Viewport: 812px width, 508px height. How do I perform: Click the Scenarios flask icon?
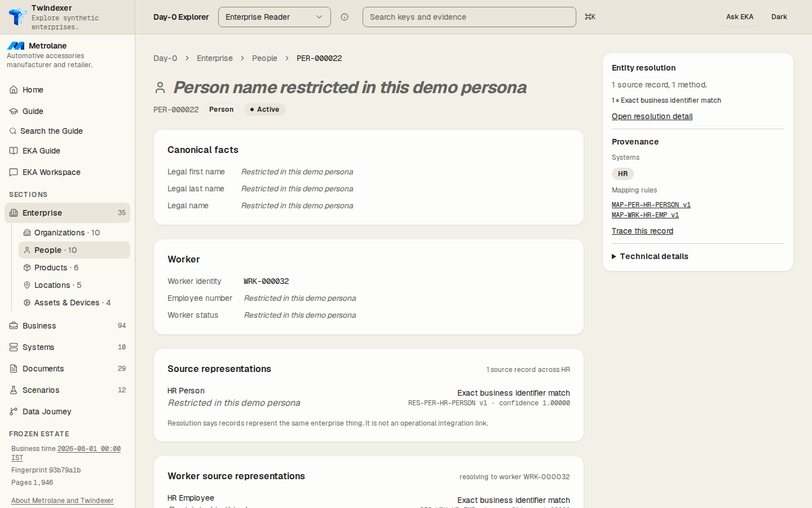(x=14, y=390)
